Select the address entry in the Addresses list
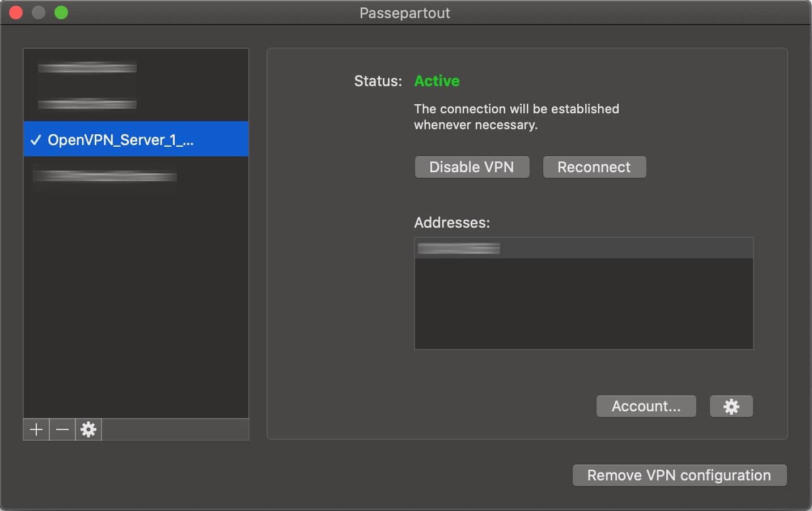 click(x=459, y=248)
